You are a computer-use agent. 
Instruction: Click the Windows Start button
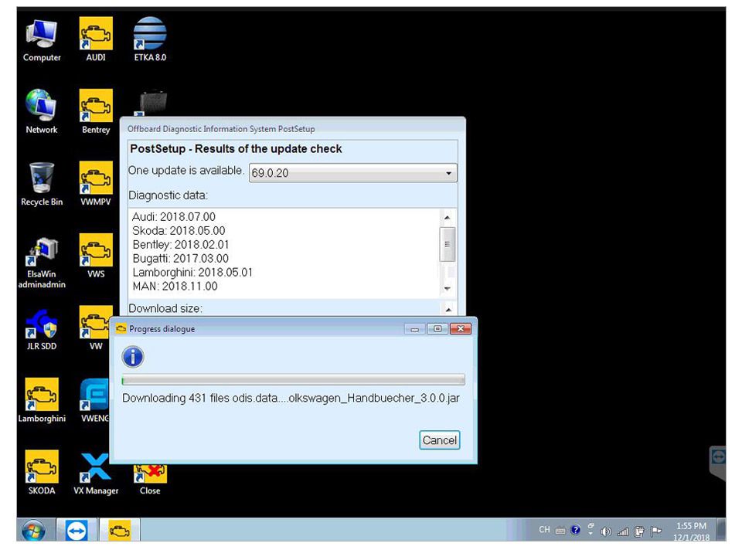33,530
